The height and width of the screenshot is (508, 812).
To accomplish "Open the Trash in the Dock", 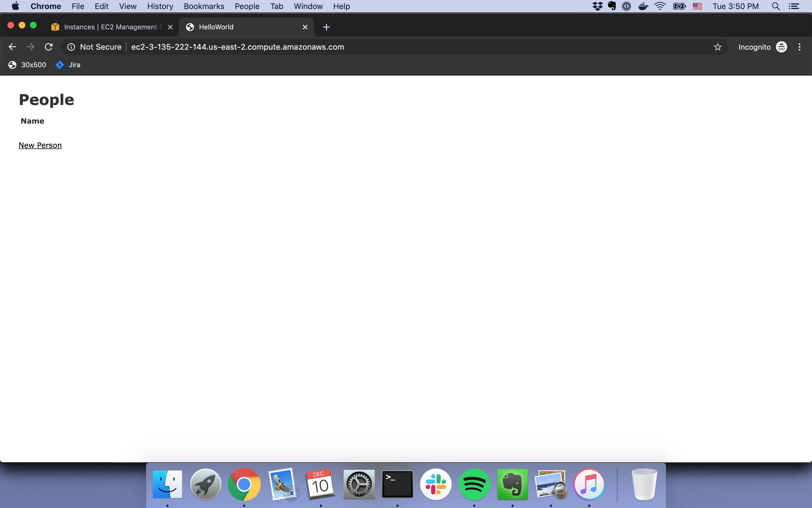I will point(644,484).
